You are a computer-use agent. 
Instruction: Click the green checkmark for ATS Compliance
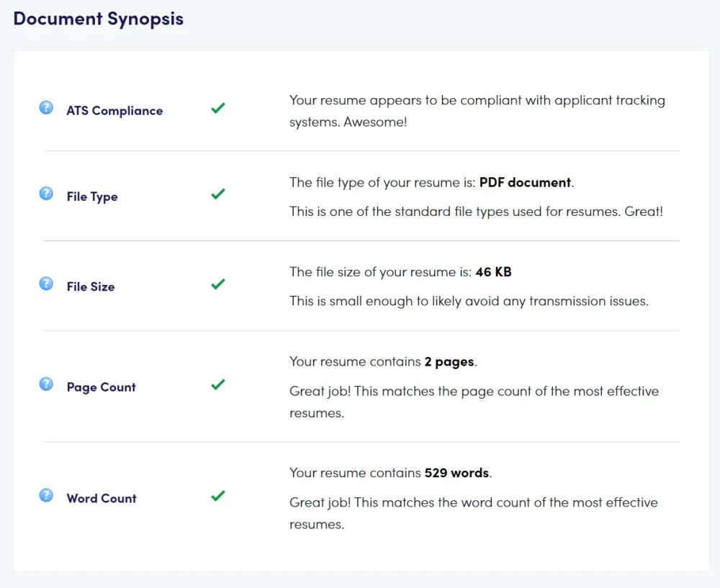tap(218, 109)
